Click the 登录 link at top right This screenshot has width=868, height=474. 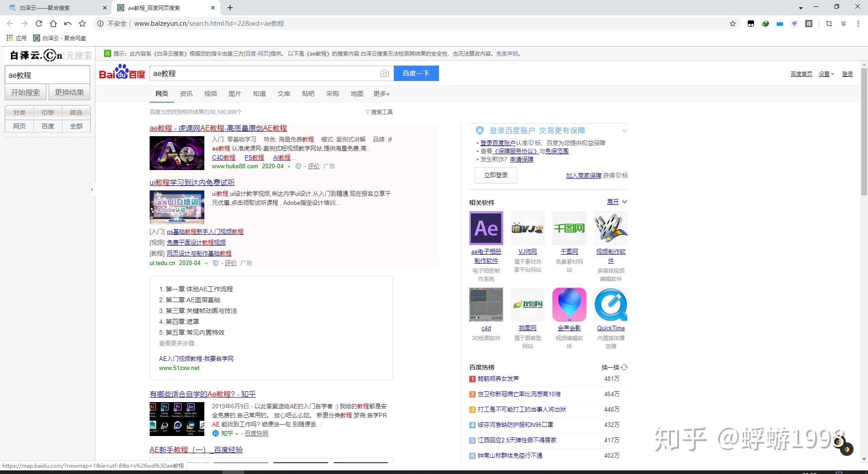pyautogui.click(x=847, y=74)
